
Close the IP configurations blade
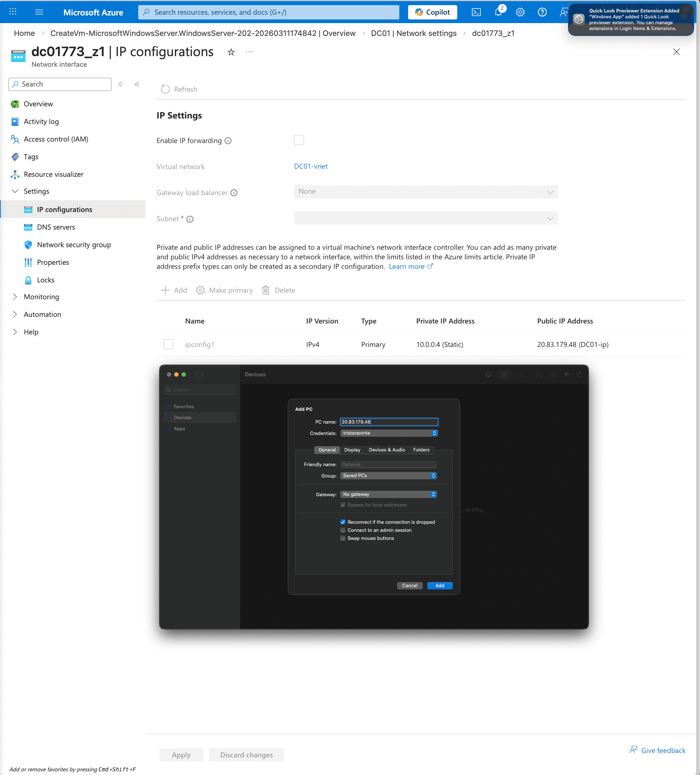pyautogui.click(x=676, y=52)
